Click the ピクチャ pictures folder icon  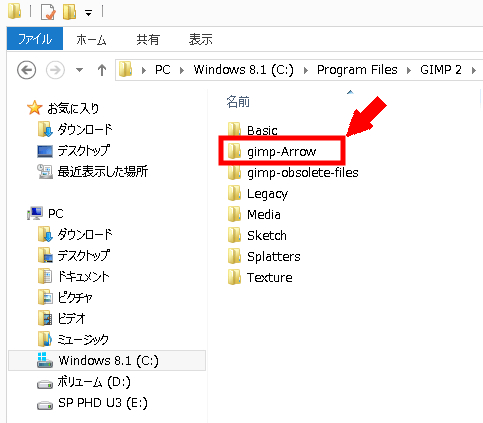point(45,297)
